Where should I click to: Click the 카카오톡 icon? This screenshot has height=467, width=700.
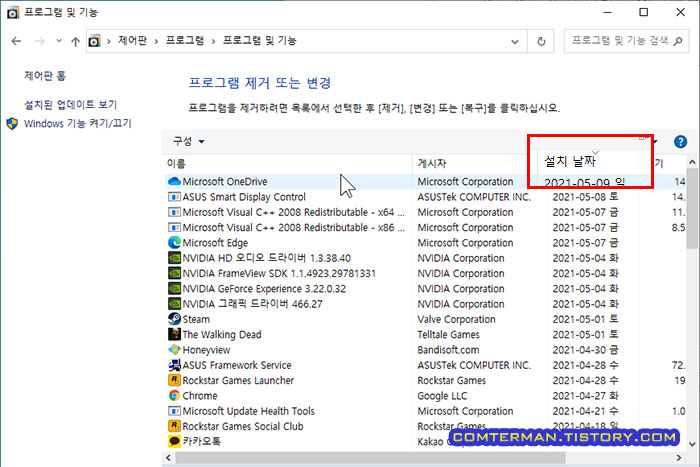(174, 441)
